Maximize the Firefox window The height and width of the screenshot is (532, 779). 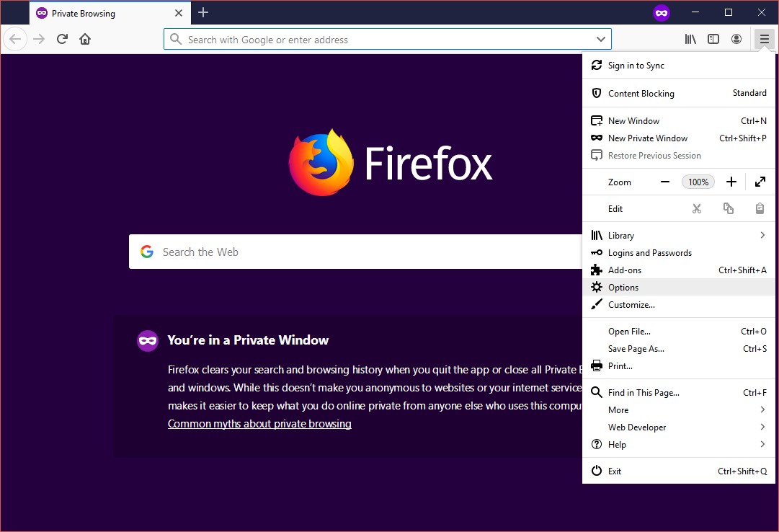(x=729, y=12)
